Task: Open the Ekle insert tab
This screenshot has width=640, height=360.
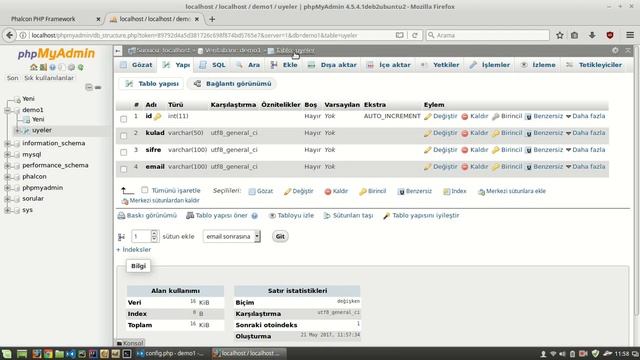Action: tap(284, 65)
